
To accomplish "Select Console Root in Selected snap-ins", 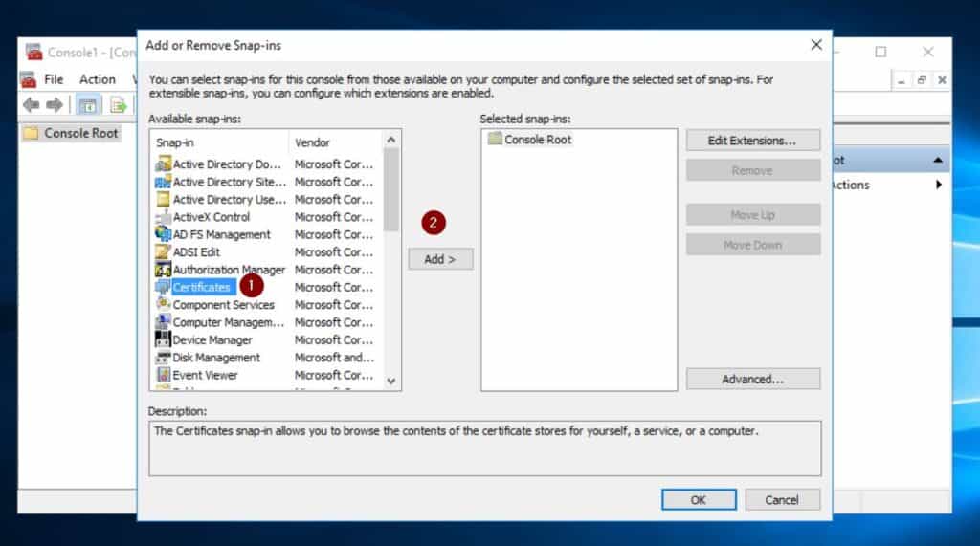I will coord(538,140).
